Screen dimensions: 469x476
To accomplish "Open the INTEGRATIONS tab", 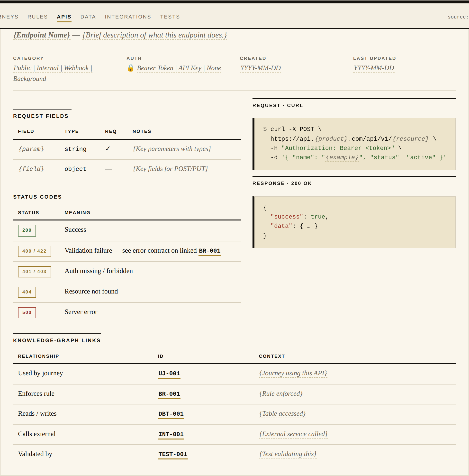I will tap(128, 17).
